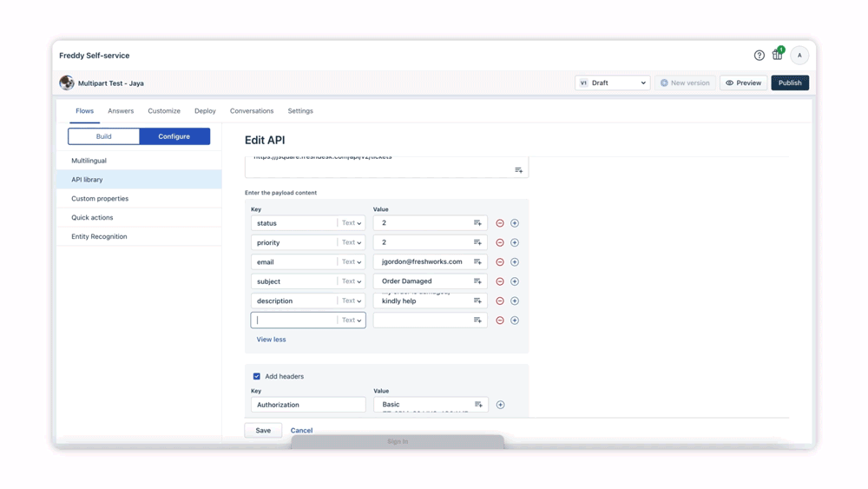Add a row after the empty row

[515, 320]
